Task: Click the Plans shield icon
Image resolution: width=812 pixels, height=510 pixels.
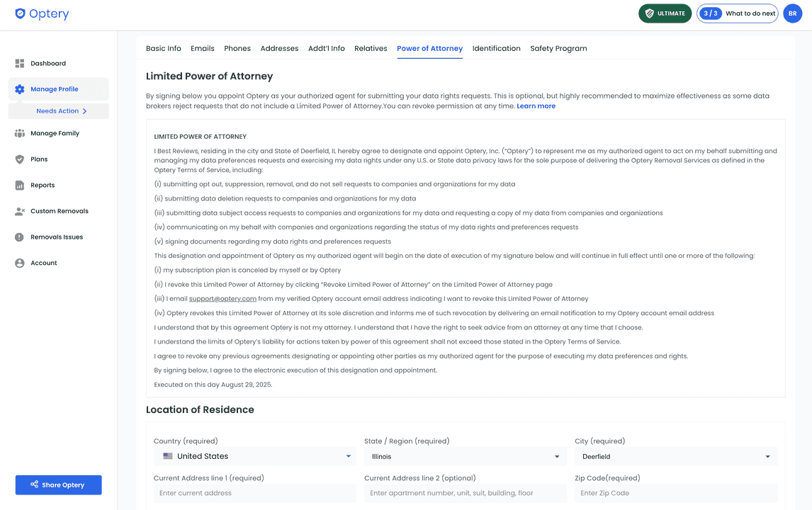Action: pos(20,159)
